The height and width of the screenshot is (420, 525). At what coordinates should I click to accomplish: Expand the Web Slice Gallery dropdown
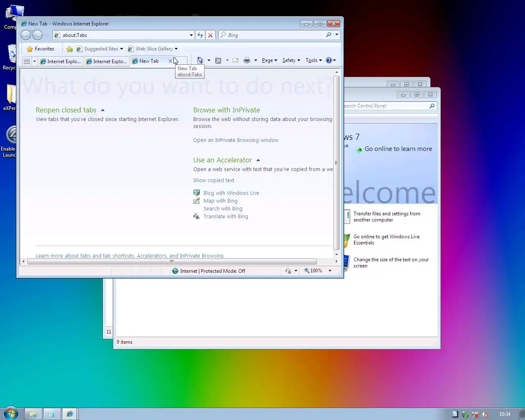click(x=176, y=49)
